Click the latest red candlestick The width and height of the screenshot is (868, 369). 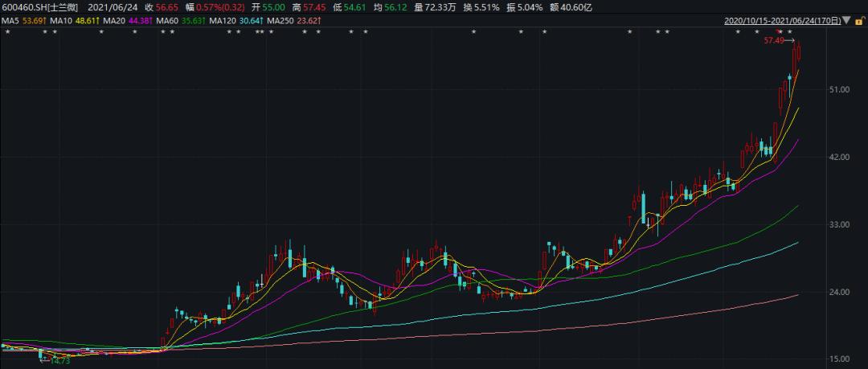pos(800,52)
